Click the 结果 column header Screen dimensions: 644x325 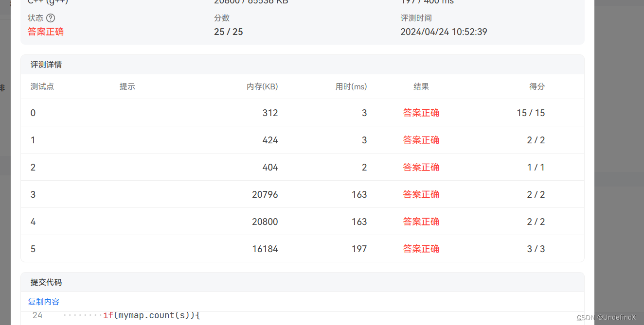pyautogui.click(x=421, y=86)
